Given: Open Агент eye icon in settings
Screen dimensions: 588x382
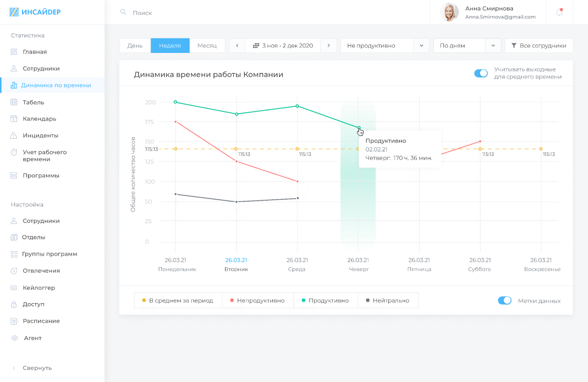Looking at the screenshot, I should tap(14, 338).
